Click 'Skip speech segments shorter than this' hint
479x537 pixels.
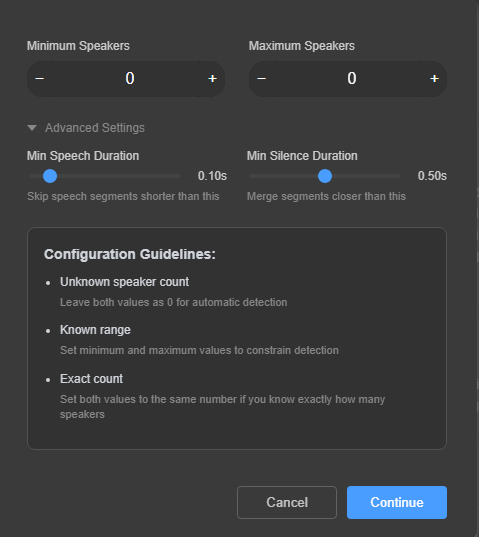pyautogui.click(x=123, y=196)
